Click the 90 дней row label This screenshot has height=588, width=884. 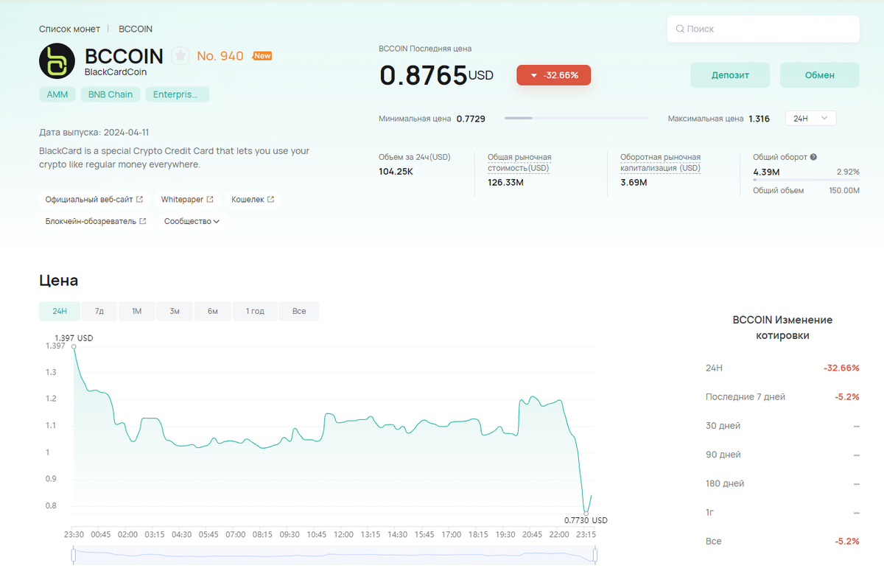(x=723, y=455)
